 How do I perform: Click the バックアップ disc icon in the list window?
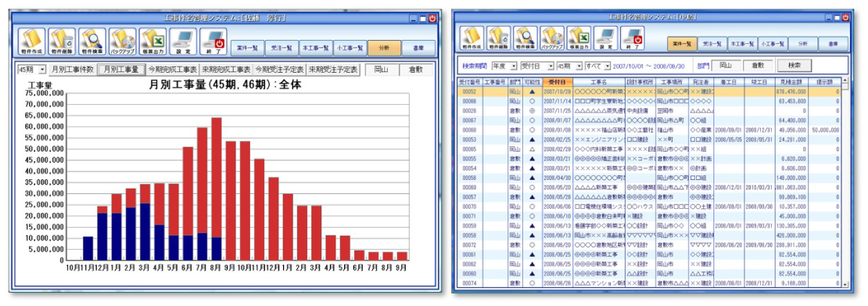tap(552, 38)
